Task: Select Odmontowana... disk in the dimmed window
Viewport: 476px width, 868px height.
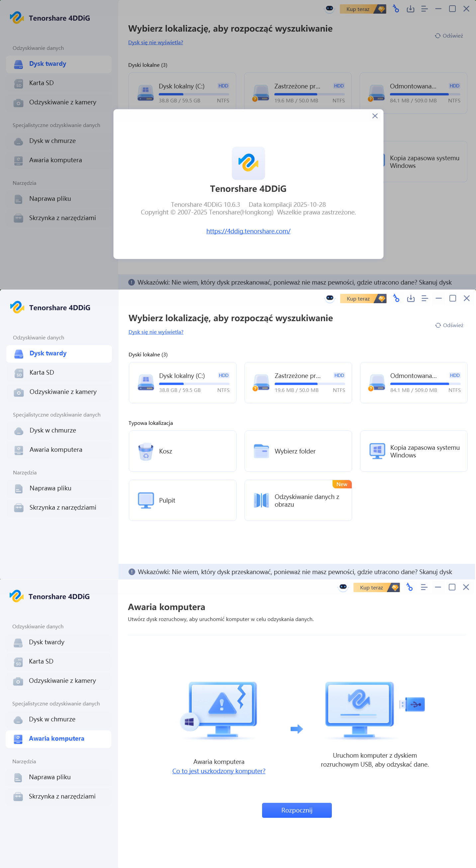Action: (413, 93)
